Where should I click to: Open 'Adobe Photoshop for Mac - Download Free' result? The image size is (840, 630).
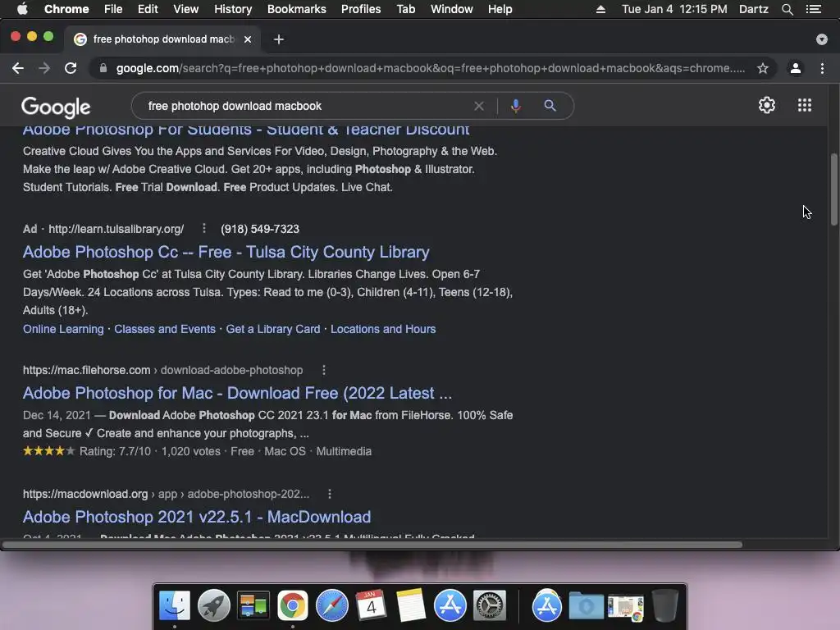pyautogui.click(x=237, y=393)
